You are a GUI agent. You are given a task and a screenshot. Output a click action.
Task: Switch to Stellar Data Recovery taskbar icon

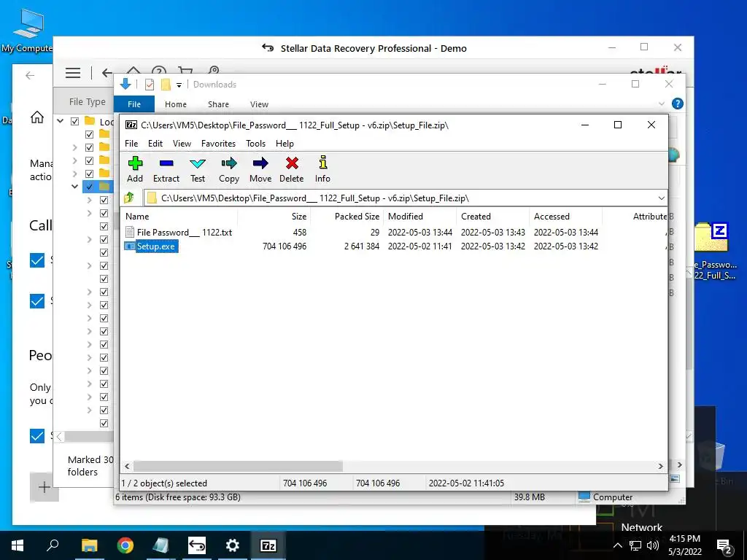pos(197,545)
